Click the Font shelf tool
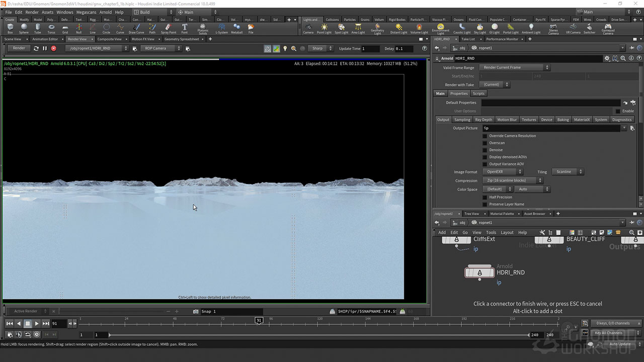The width and height of the screenshot is (644, 362). coord(185,28)
